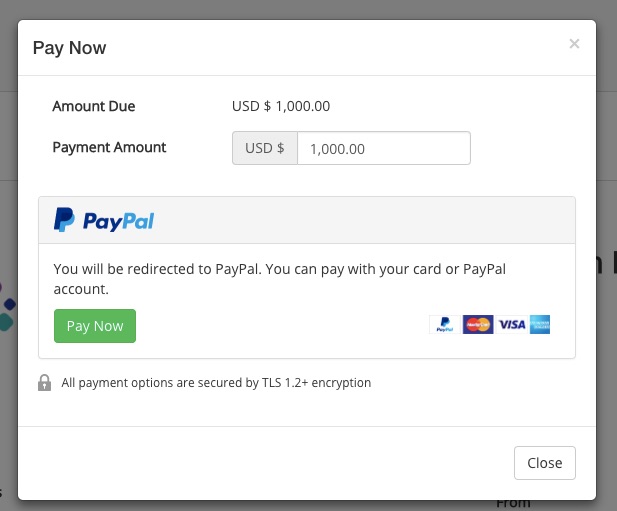Close dialog with the X icon

574,44
